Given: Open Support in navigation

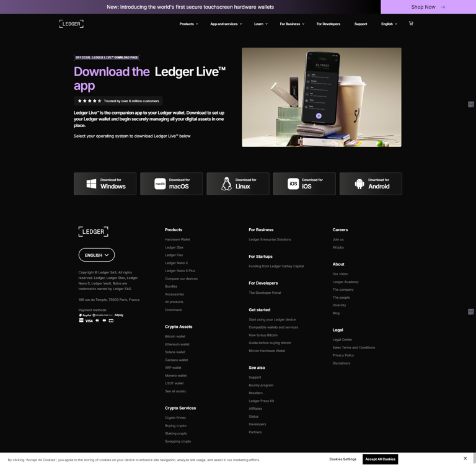Looking at the screenshot, I should click(x=361, y=24).
